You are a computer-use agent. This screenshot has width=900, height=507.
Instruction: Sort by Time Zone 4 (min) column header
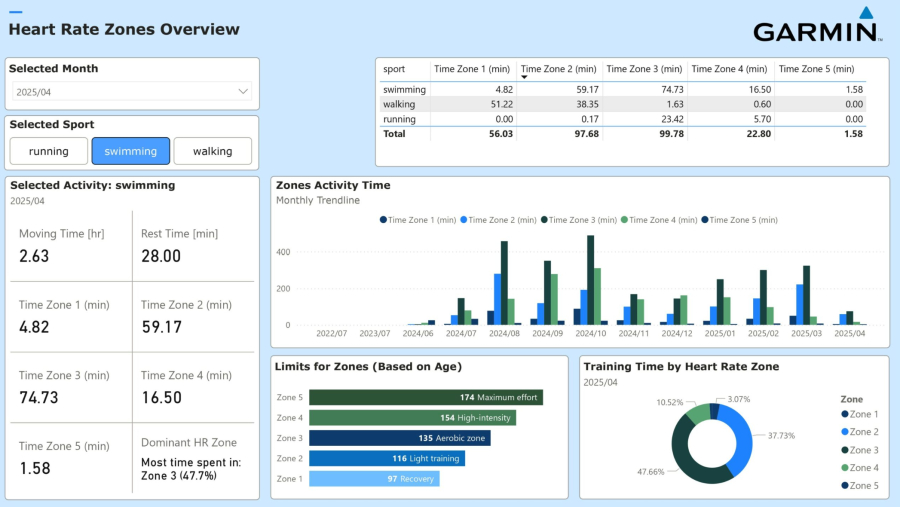[x=729, y=69]
